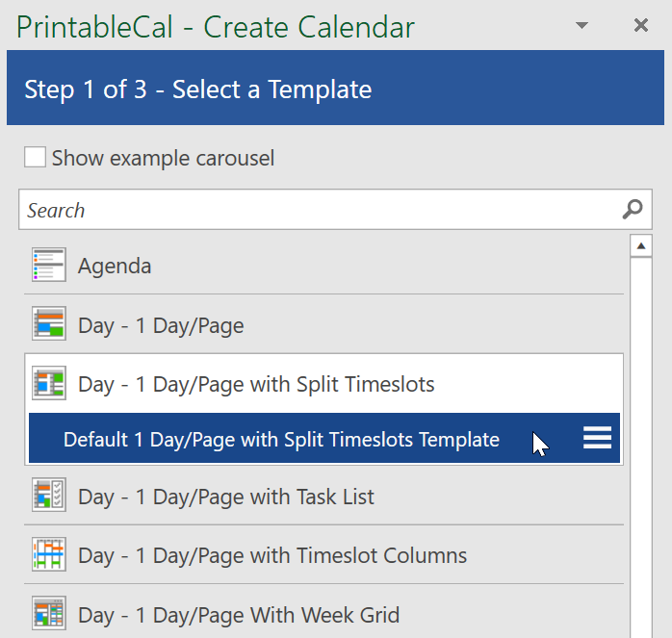Select Default 1 Day/Page with Split Timeslots Template

(324, 438)
